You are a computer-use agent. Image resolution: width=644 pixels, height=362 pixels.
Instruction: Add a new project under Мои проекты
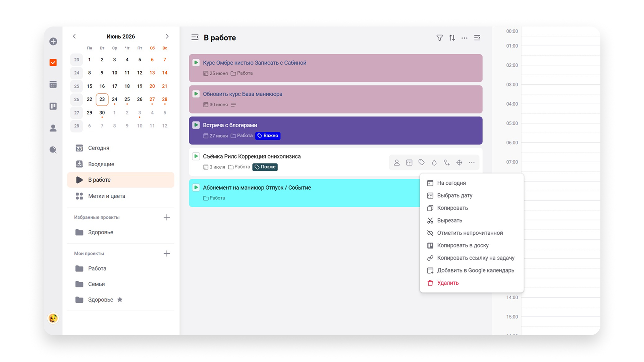[167, 253]
